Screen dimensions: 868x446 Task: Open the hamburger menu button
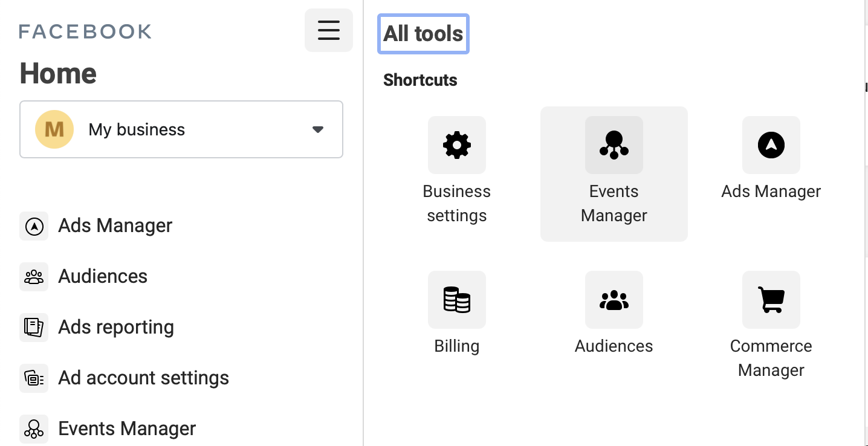329,30
